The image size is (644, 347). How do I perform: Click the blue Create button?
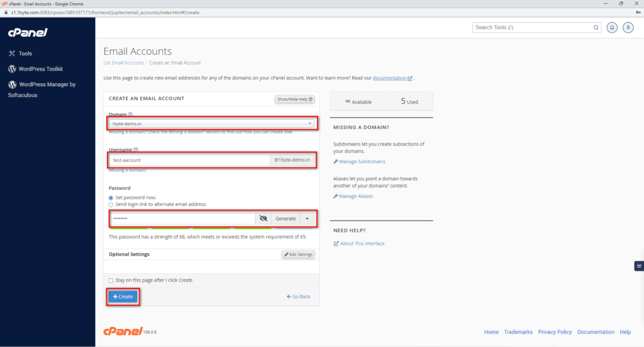tap(123, 297)
